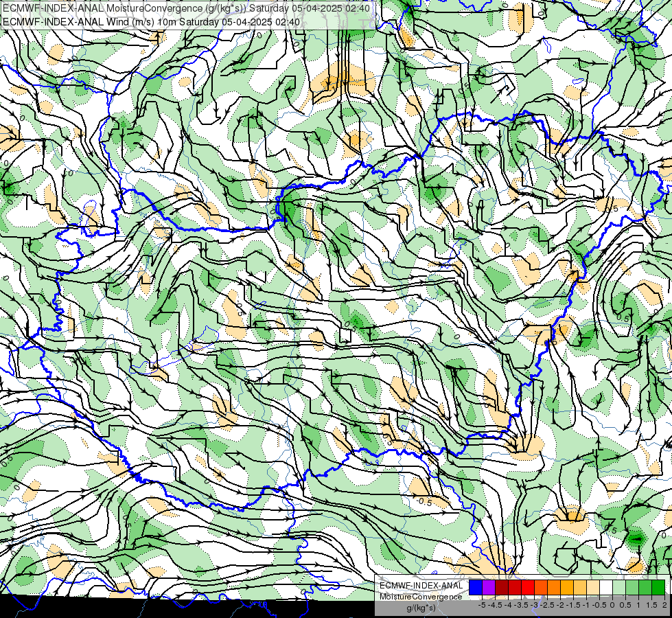Click the 2 legend scale value
Image resolution: width=672 pixels, height=618 pixels.
(x=664, y=605)
